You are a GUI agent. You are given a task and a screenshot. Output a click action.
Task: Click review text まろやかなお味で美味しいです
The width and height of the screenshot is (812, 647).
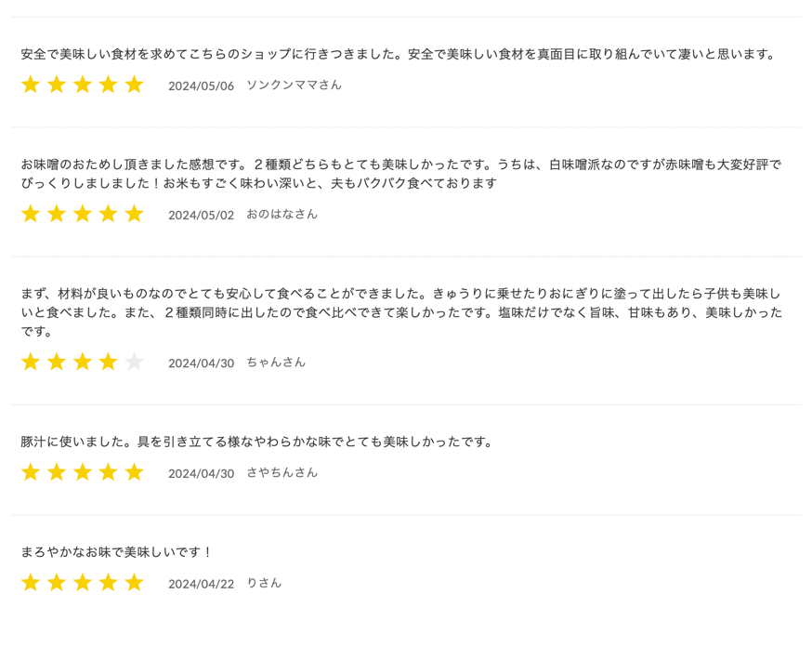[116, 552]
